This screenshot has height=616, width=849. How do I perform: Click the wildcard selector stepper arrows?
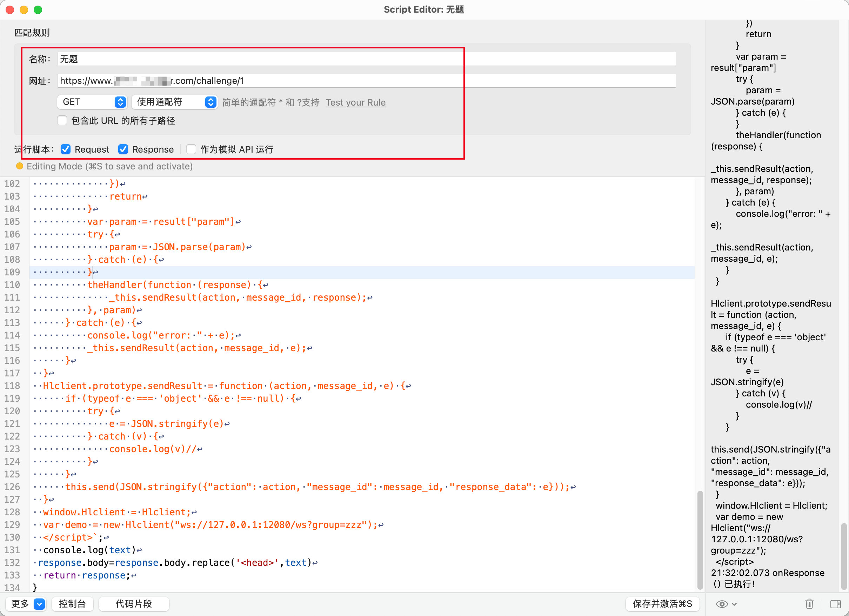pyautogui.click(x=211, y=102)
